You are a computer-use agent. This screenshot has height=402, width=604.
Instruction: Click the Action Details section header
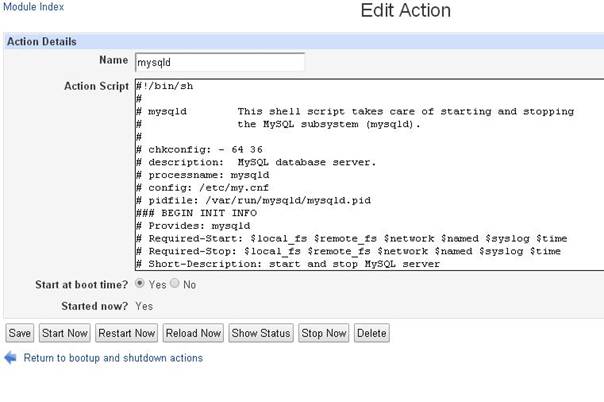(x=42, y=42)
